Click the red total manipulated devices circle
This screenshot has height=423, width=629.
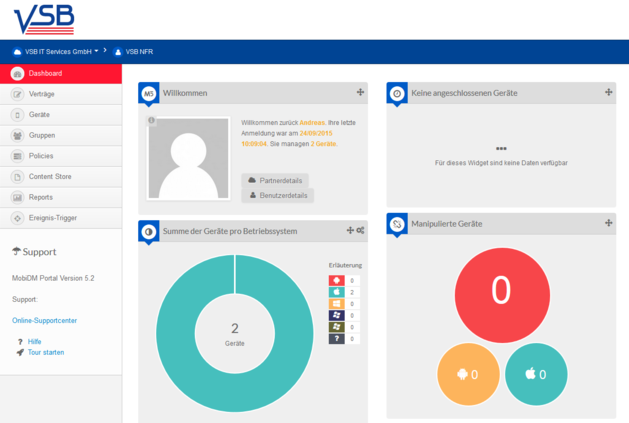pyautogui.click(x=502, y=295)
